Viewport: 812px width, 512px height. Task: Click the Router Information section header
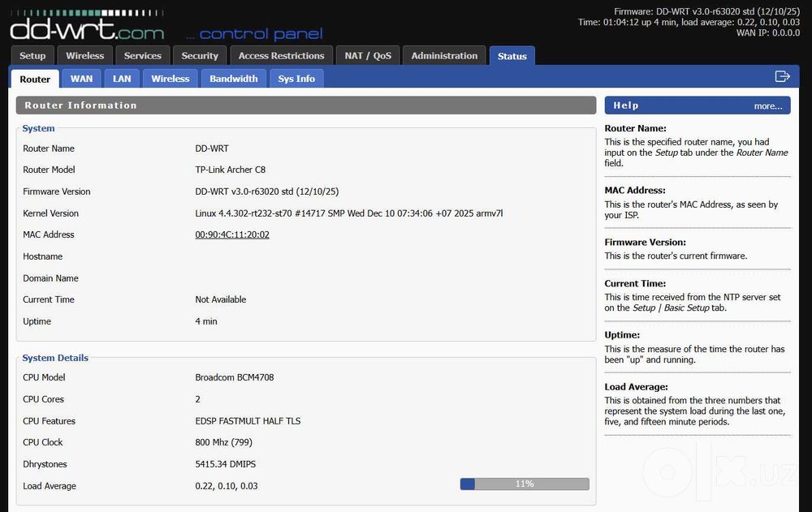tap(306, 105)
